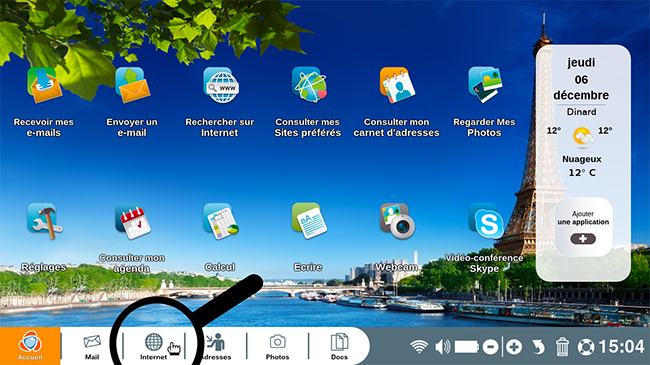Open the Réglages hammer icon

44,221
